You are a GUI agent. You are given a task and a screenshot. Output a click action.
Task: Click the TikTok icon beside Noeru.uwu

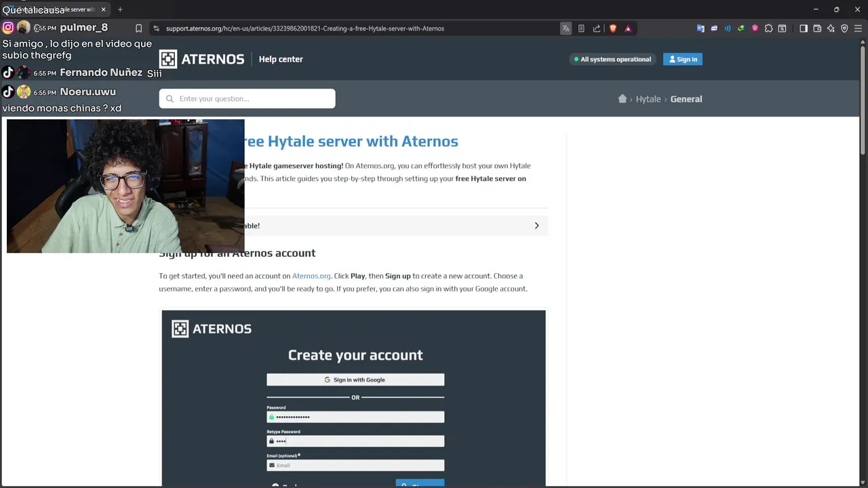pyautogui.click(x=8, y=91)
